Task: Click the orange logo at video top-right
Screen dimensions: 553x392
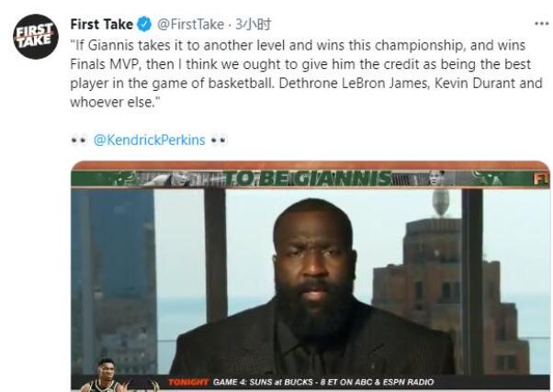Action: click(x=541, y=178)
